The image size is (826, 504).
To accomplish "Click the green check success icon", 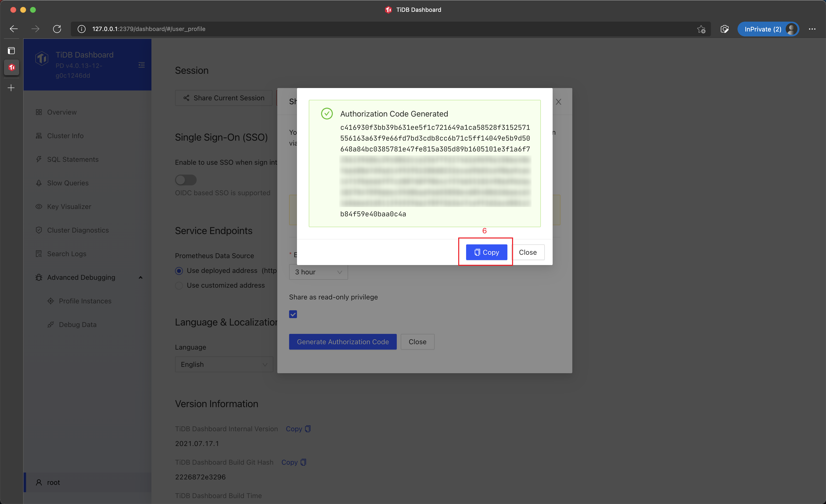I will pos(327,114).
